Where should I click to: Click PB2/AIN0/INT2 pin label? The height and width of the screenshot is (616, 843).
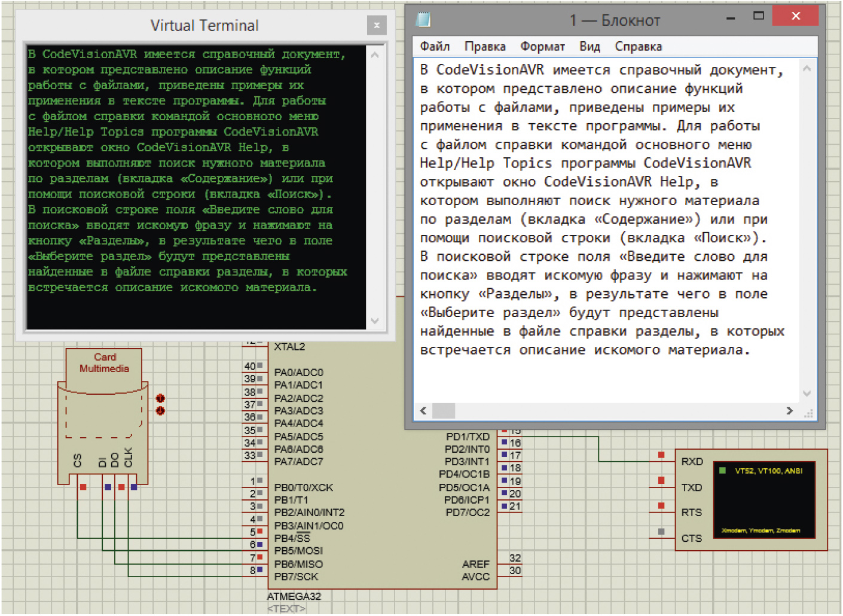pyautogui.click(x=309, y=513)
